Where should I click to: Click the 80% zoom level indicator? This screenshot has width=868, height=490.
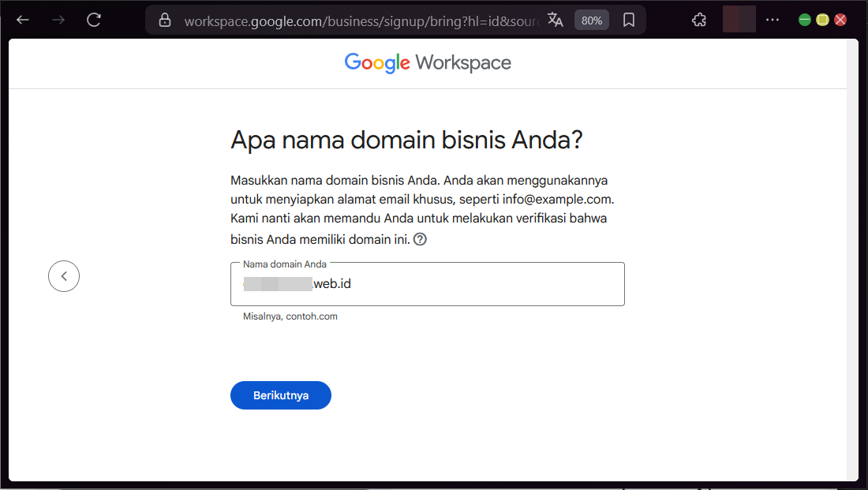click(591, 21)
